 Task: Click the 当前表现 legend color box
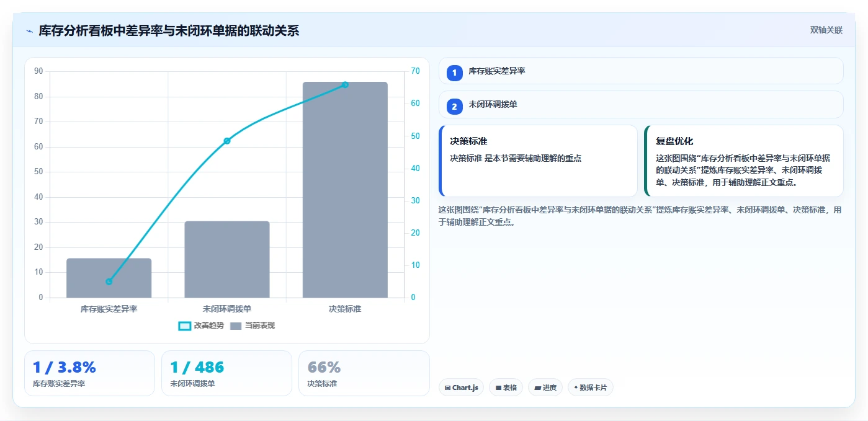(x=236, y=326)
